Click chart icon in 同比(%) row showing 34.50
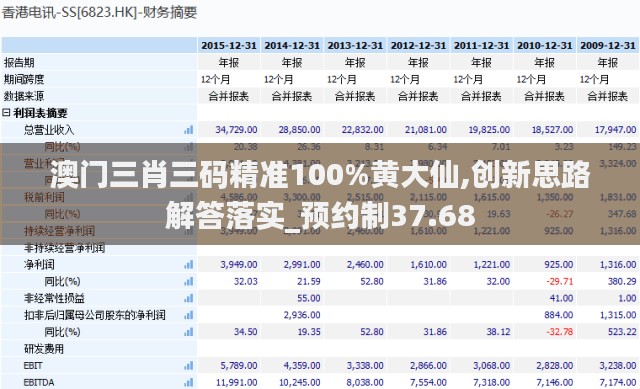Viewport: 640px width, 389px height. coord(189,332)
